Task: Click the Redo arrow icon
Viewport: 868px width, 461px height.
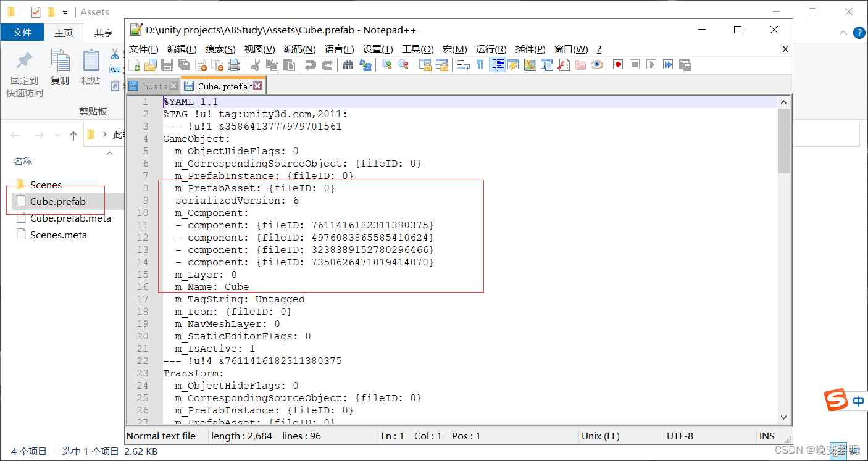Action: click(x=327, y=65)
